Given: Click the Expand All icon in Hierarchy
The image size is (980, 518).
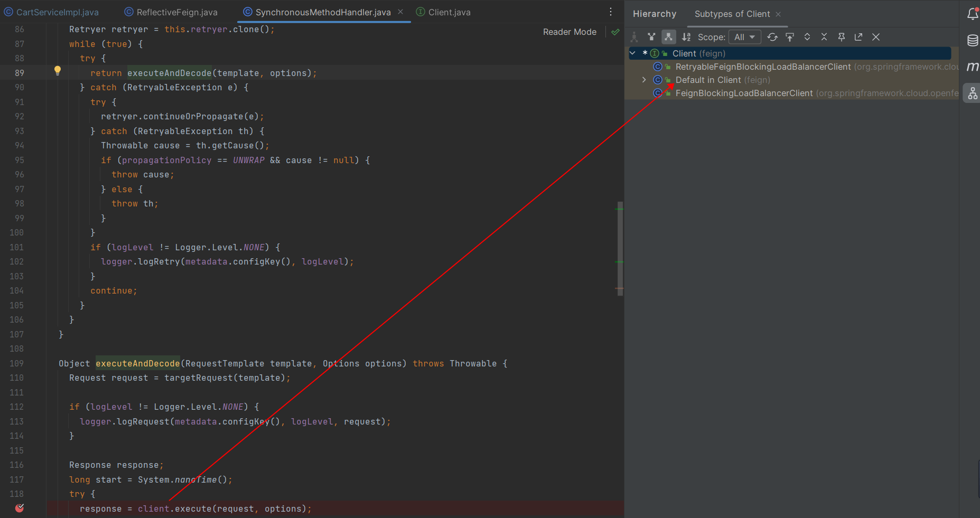Looking at the screenshot, I should 807,37.
